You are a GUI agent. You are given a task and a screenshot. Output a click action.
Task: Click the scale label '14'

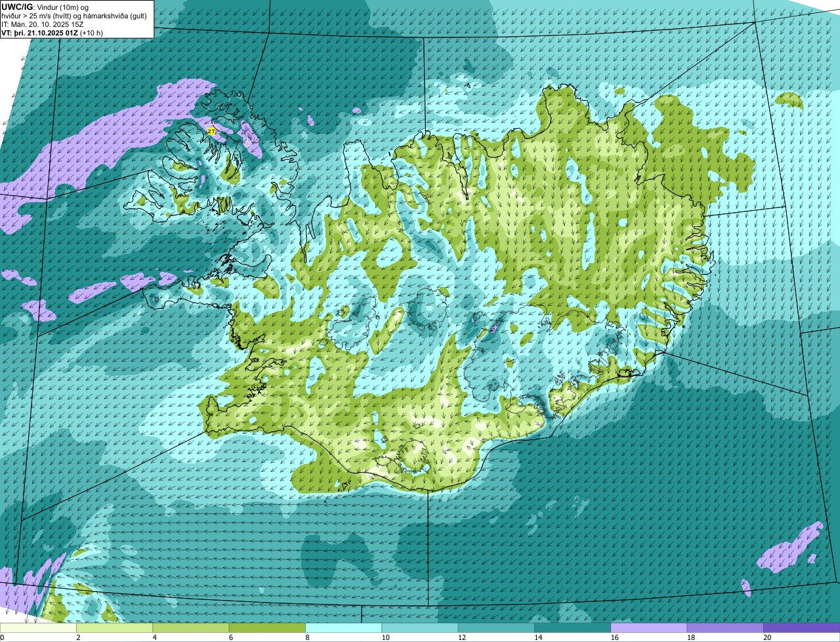(538, 637)
